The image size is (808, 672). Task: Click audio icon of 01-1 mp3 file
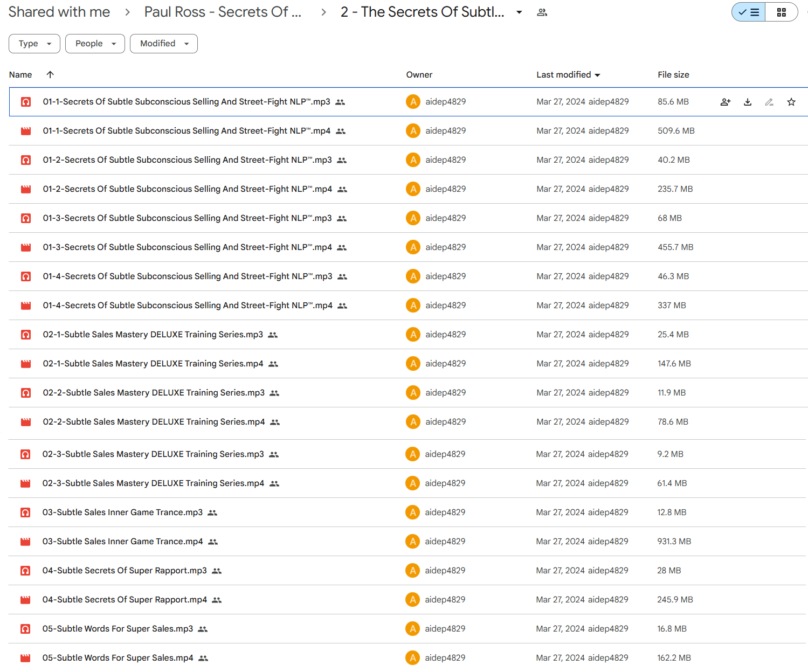tap(26, 102)
